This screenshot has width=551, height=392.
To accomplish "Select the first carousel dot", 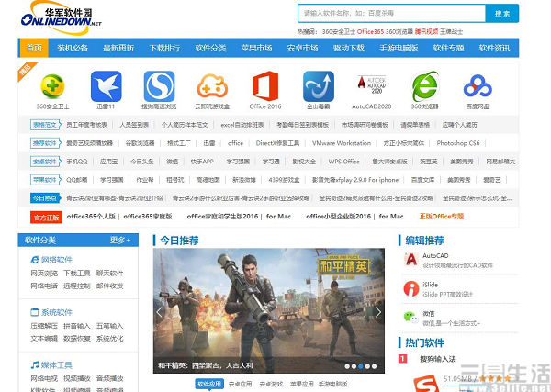I will point(347,366).
